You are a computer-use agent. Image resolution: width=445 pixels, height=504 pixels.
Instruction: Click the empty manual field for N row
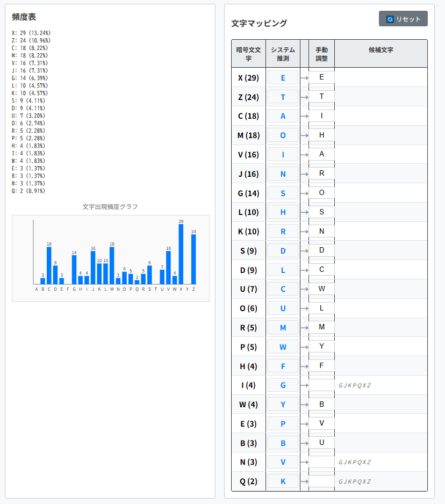pos(321,462)
